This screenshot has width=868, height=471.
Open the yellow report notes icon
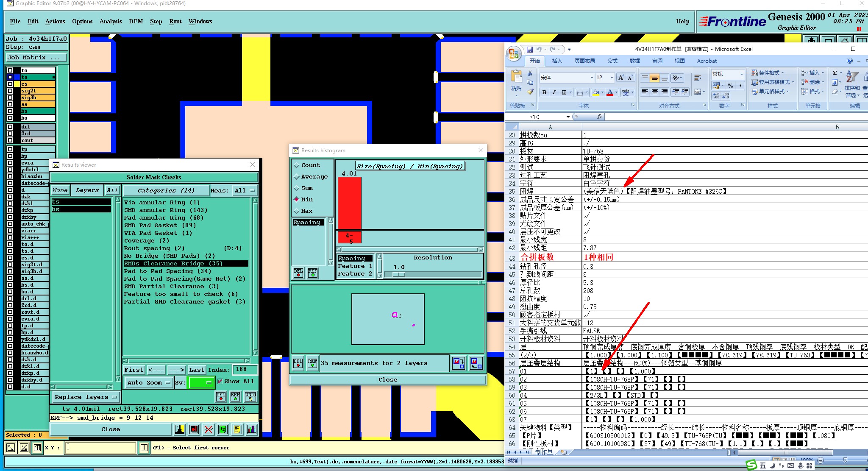pos(237,429)
